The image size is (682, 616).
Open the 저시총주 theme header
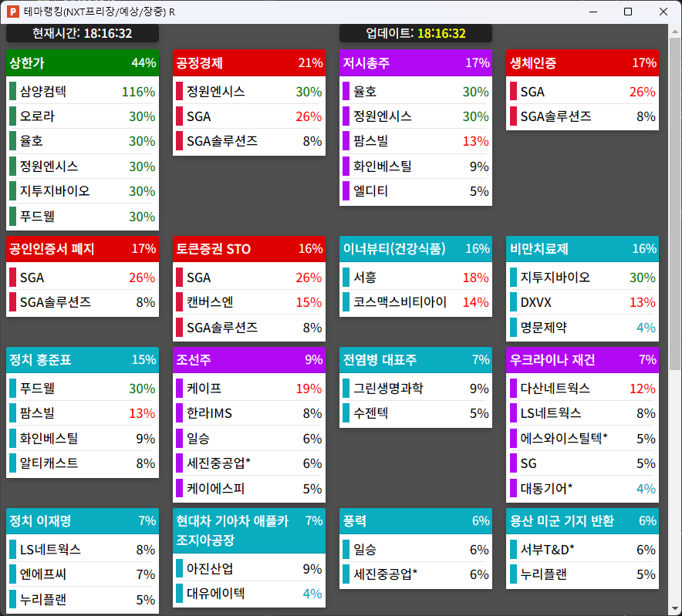coord(416,63)
